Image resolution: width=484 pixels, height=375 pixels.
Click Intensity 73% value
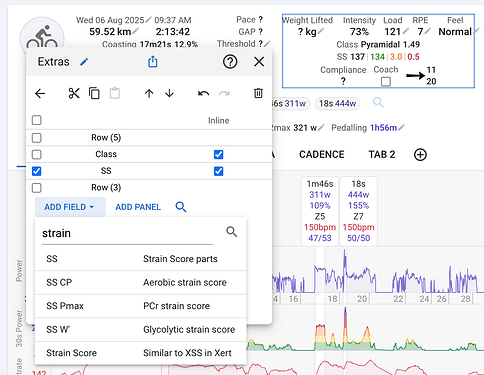click(x=359, y=32)
